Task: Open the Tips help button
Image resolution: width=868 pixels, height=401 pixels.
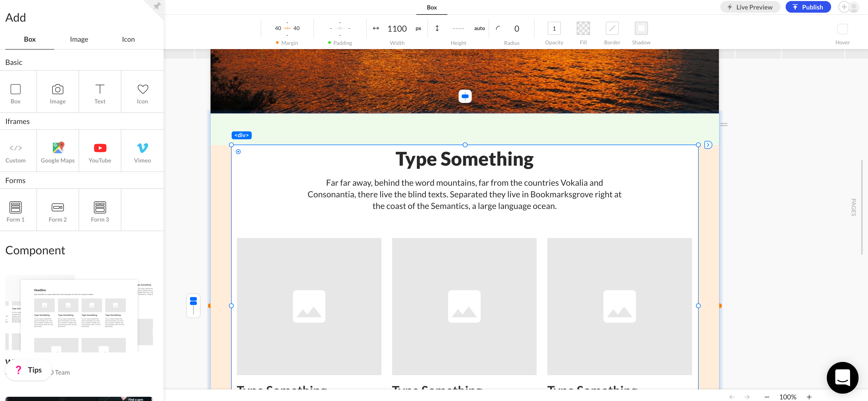Action: [x=29, y=370]
